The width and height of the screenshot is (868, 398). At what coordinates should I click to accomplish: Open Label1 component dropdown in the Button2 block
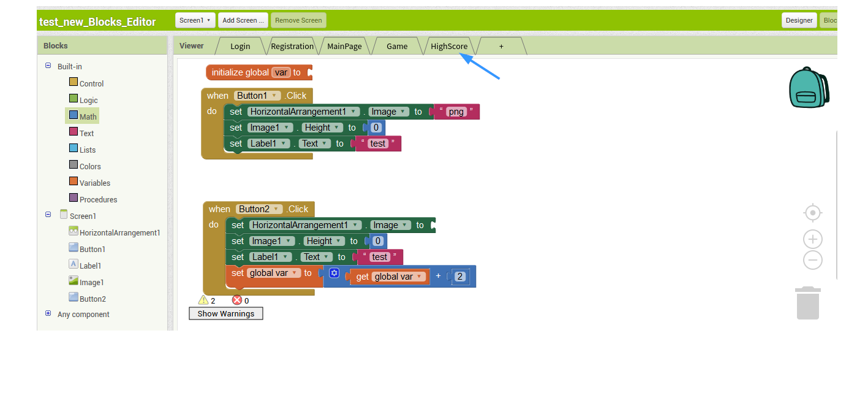click(x=270, y=257)
